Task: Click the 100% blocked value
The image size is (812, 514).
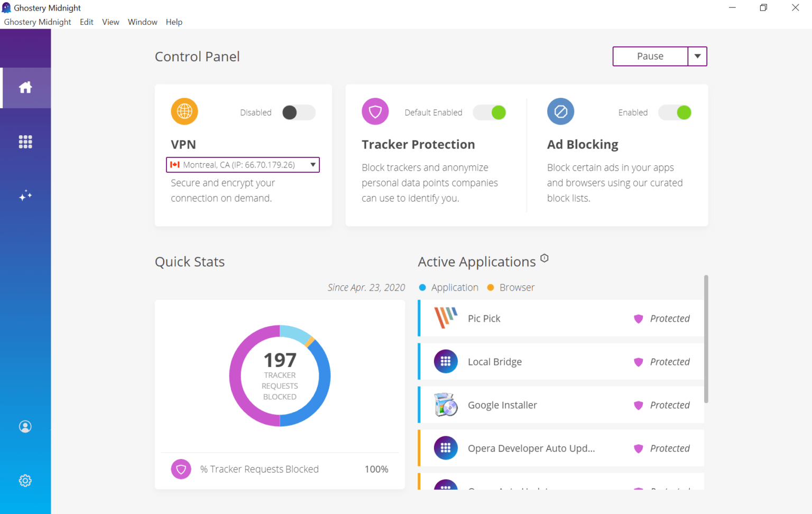Action: 376,469
